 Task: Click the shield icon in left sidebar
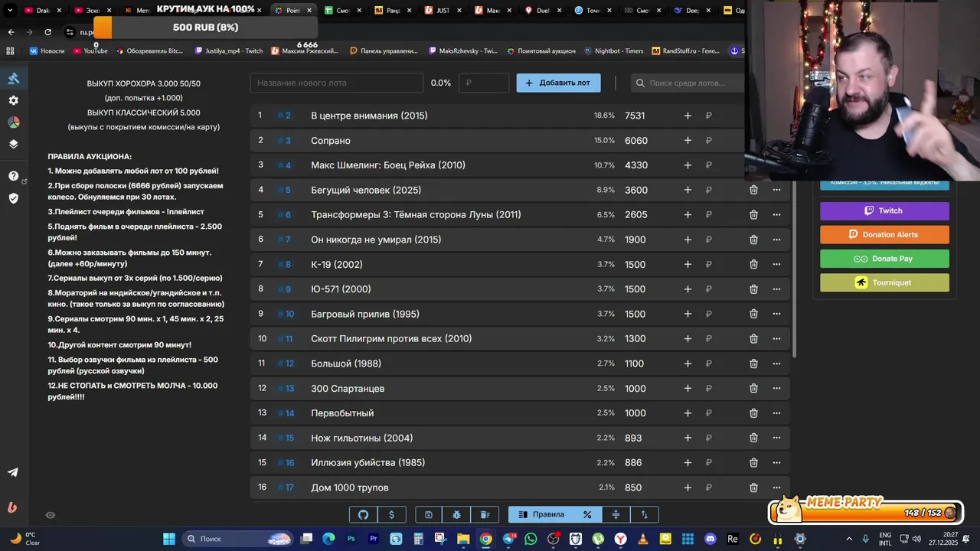click(13, 198)
